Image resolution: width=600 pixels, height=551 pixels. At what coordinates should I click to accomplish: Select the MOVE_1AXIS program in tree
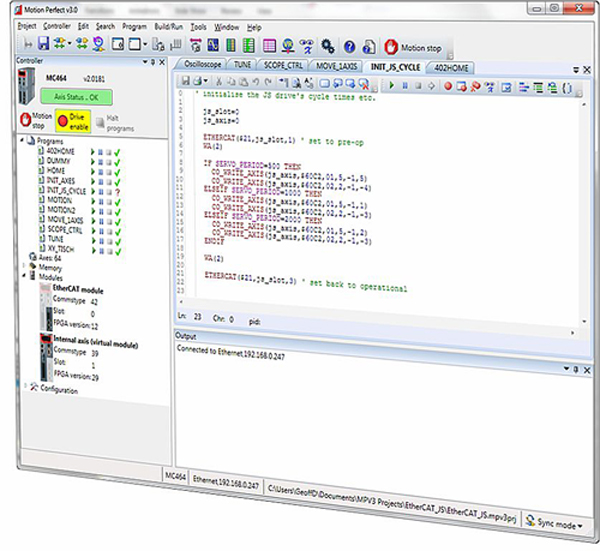64,218
